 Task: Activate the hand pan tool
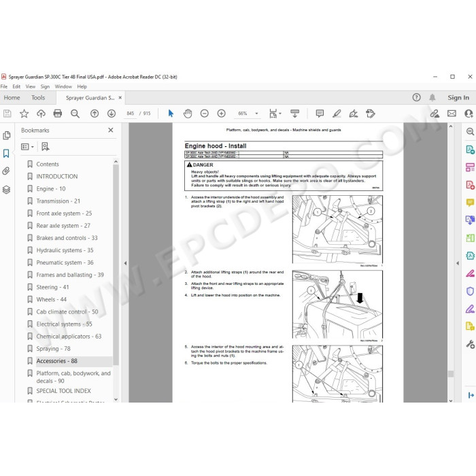(x=188, y=114)
